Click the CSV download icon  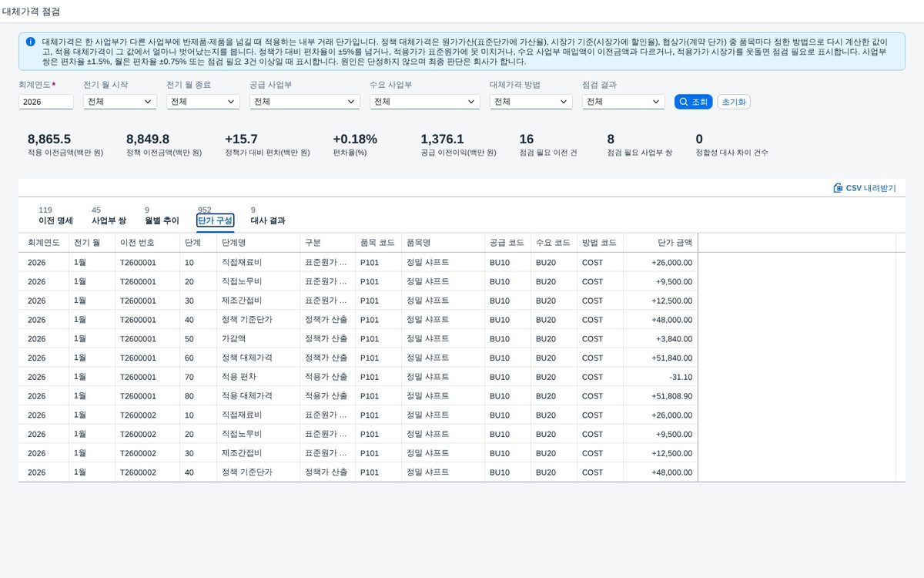coord(838,188)
